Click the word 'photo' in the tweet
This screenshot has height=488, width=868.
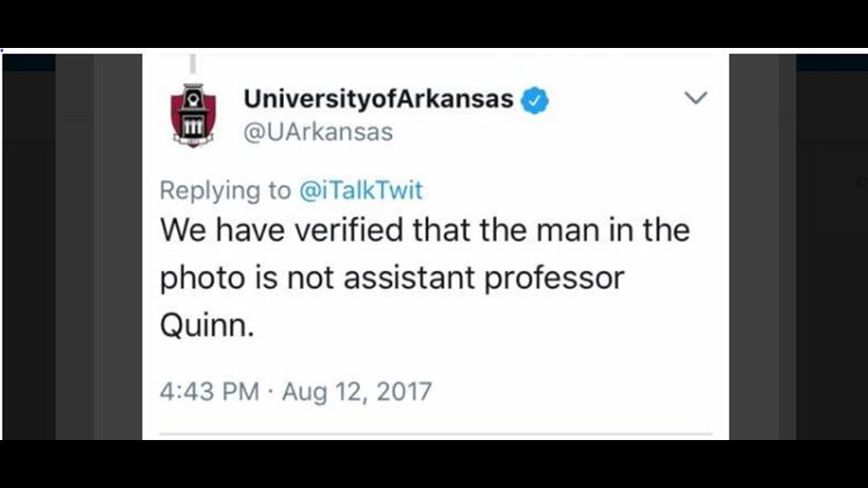tap(203, 279)
